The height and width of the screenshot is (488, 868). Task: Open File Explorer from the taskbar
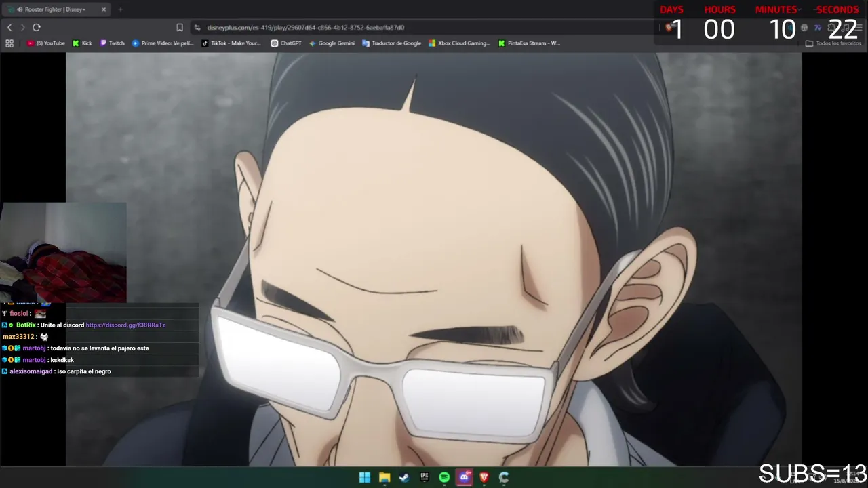click(384, 477)
